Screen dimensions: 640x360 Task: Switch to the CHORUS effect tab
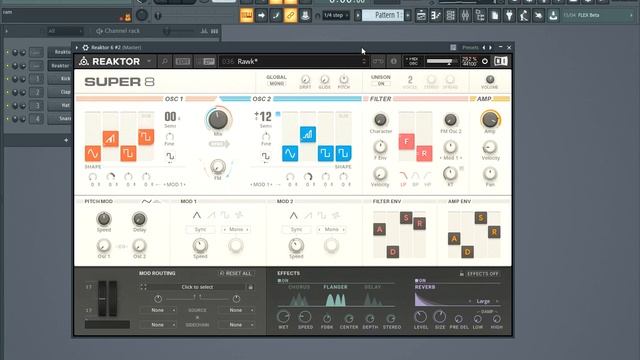point(299,287)
